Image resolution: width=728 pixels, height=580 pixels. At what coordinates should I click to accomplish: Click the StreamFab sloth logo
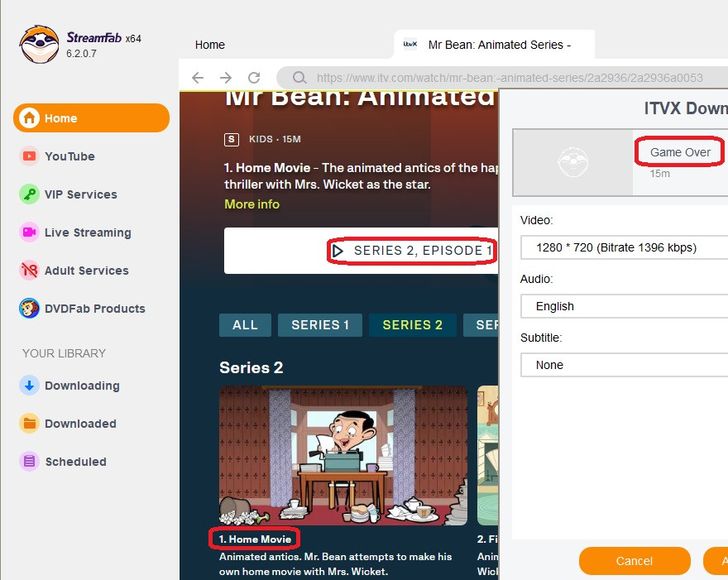[40, 45]
